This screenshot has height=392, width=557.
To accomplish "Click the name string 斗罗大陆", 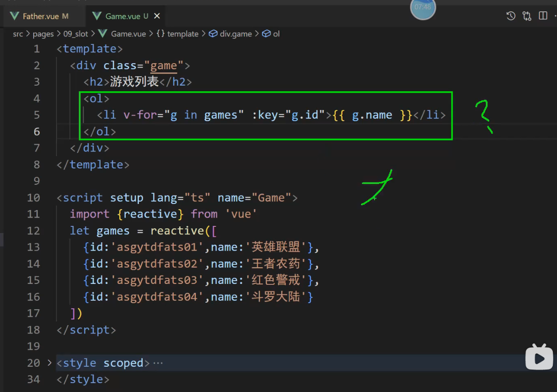I will pos(275,297).
